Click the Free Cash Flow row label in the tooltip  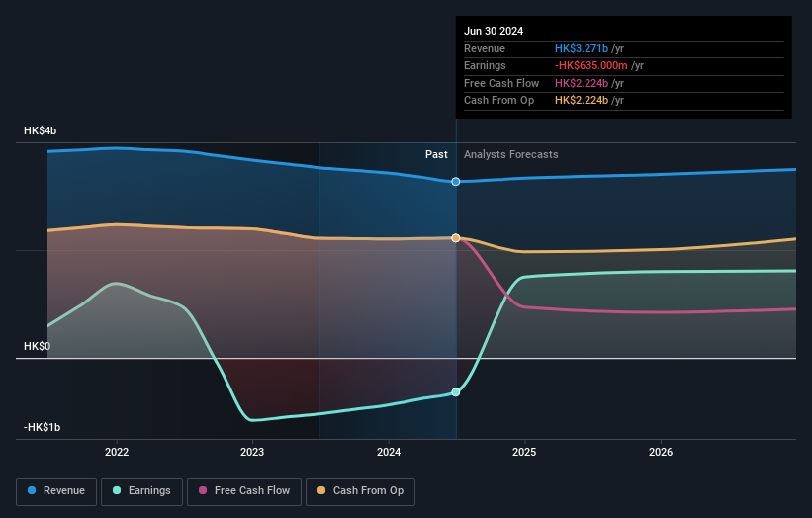501,83
